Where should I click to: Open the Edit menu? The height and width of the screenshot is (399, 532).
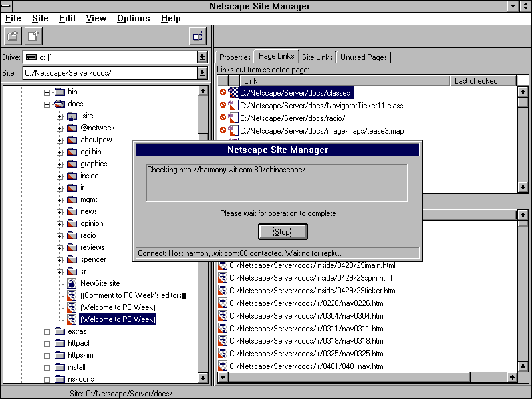[67, 19]
